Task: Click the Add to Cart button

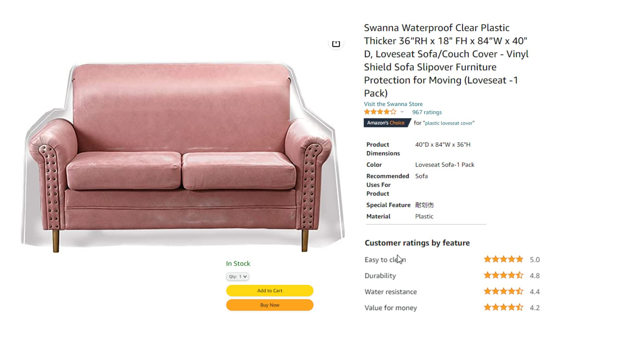Action: point(270,291)
